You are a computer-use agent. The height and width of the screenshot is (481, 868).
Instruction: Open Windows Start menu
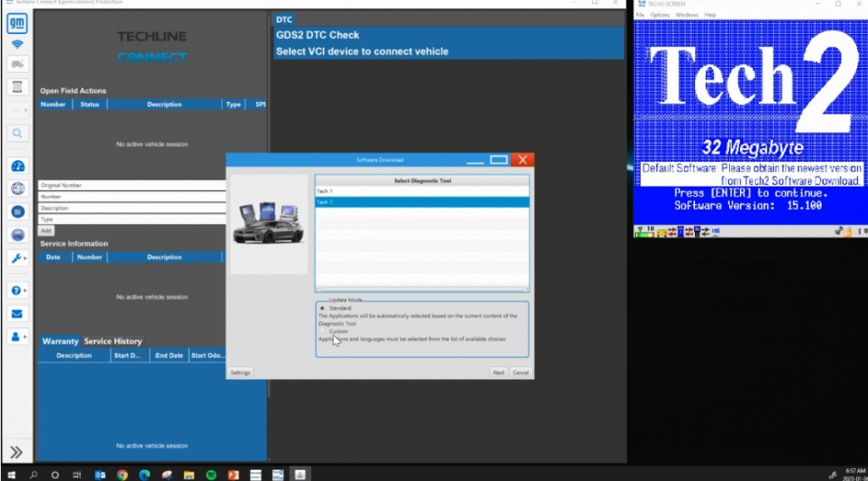click(11, 475)
